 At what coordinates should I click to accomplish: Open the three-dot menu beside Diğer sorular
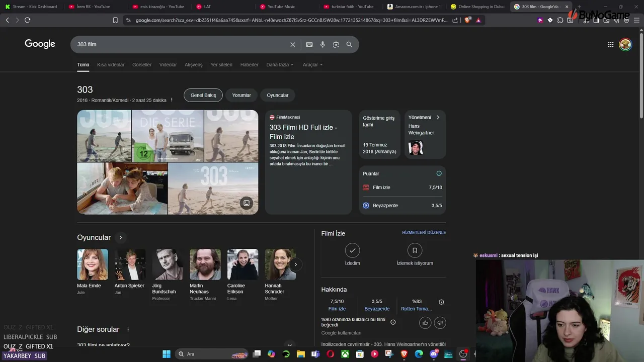[128, 329]
